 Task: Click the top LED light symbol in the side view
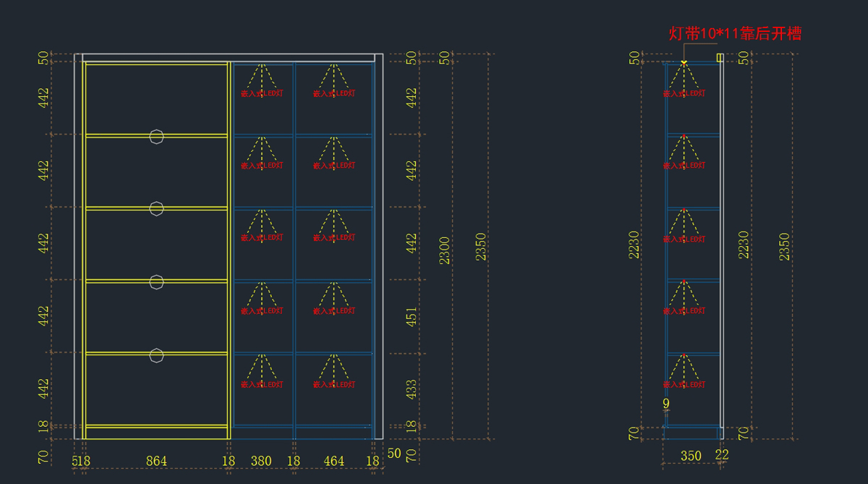point(684,78)
